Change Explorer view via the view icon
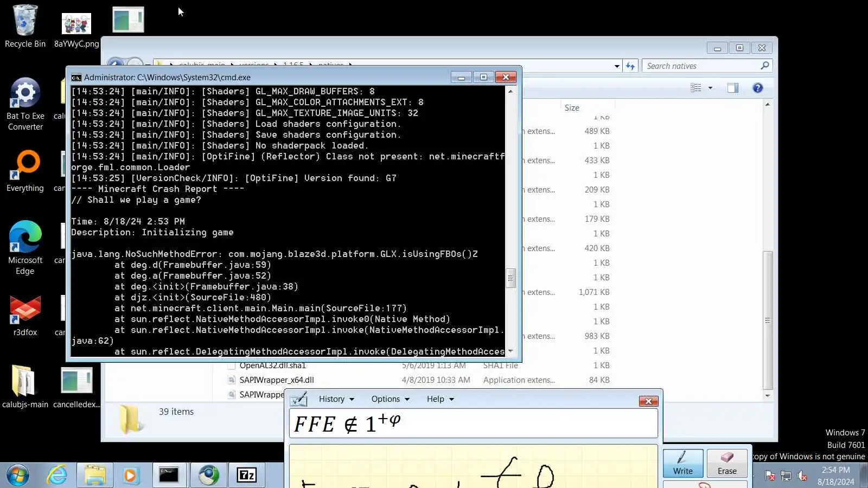This screenshot has width=868, height=488. click(x=696, y=88)
